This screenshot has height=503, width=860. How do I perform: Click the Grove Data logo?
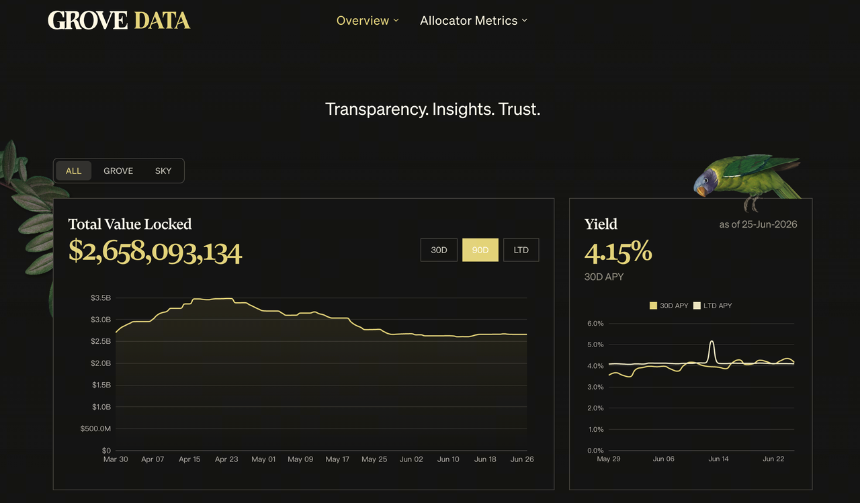(118, 21)
